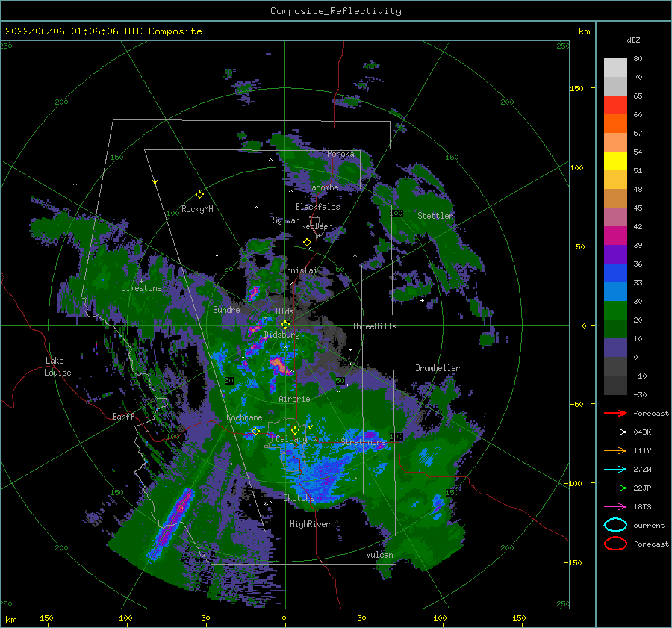
Task: Select the Sylvan label
Action: coord(286,220)
